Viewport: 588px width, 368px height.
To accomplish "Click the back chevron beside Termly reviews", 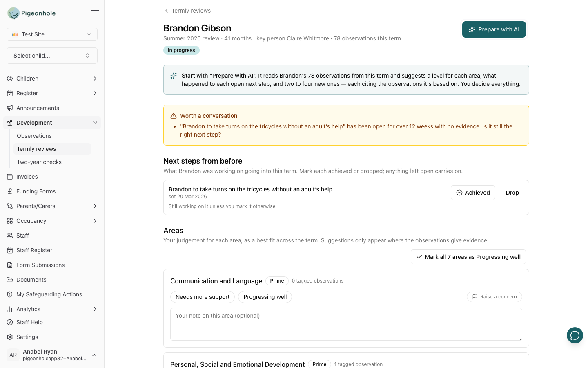I will point(166,11).
